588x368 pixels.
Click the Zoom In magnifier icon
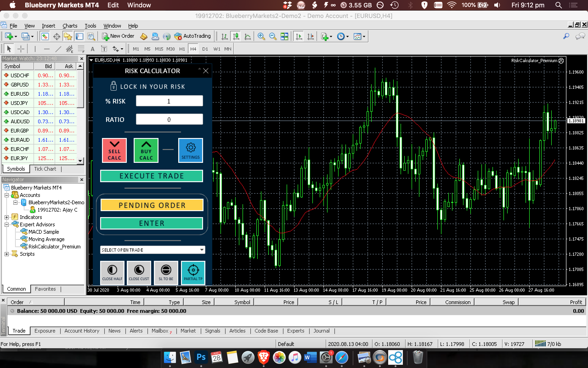(x=261, y=36)
